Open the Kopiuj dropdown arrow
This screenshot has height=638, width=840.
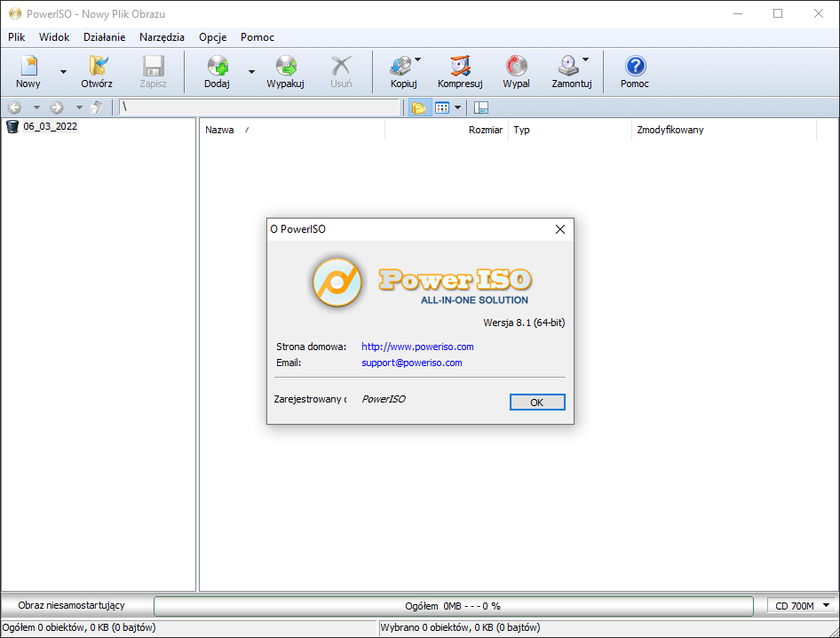click(x=418, y=60)
